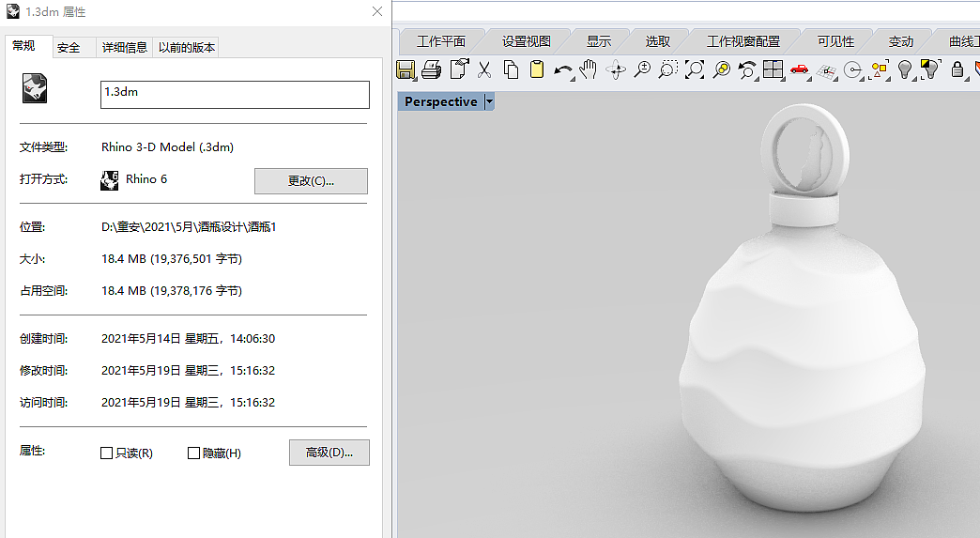The image size is (980, 538).
Task: Select the Zoom Dynamic magnifier tool
Action: tap(642, 69)
